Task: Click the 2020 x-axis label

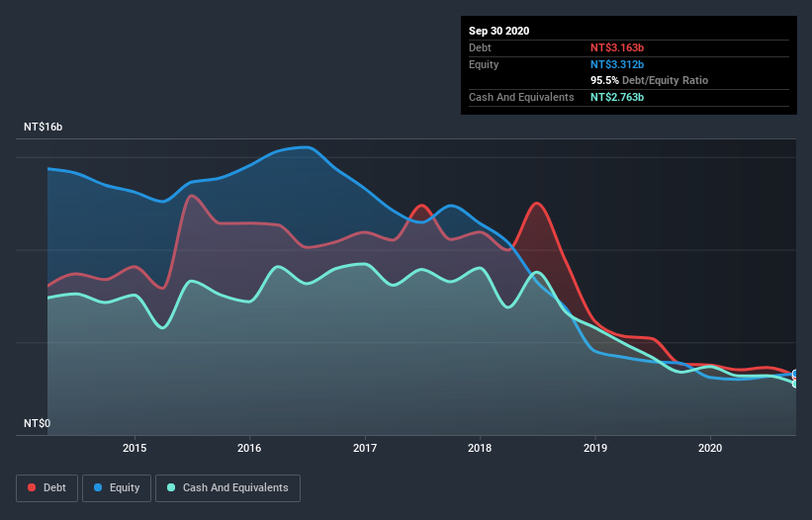Action: point(710,448)
